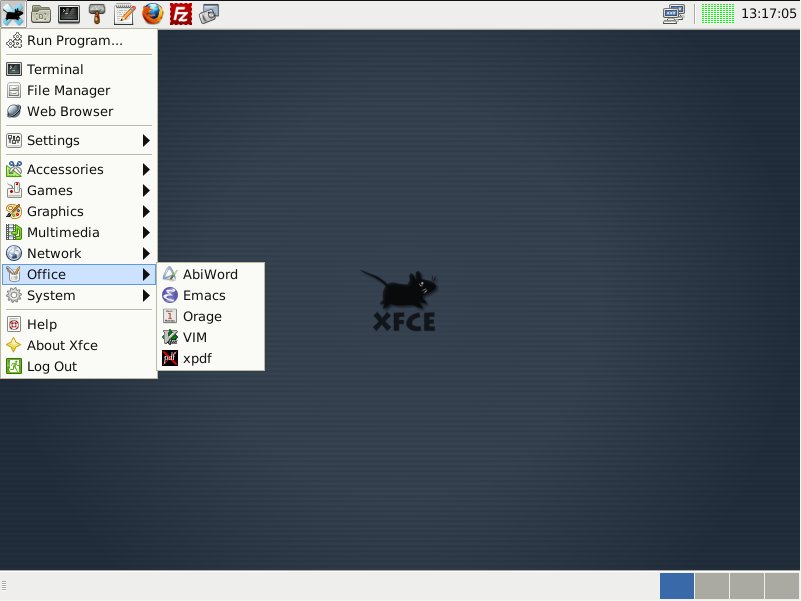Click the Emacs icon in Office submenu
The image size is (802, 601).
pos(170,295)
